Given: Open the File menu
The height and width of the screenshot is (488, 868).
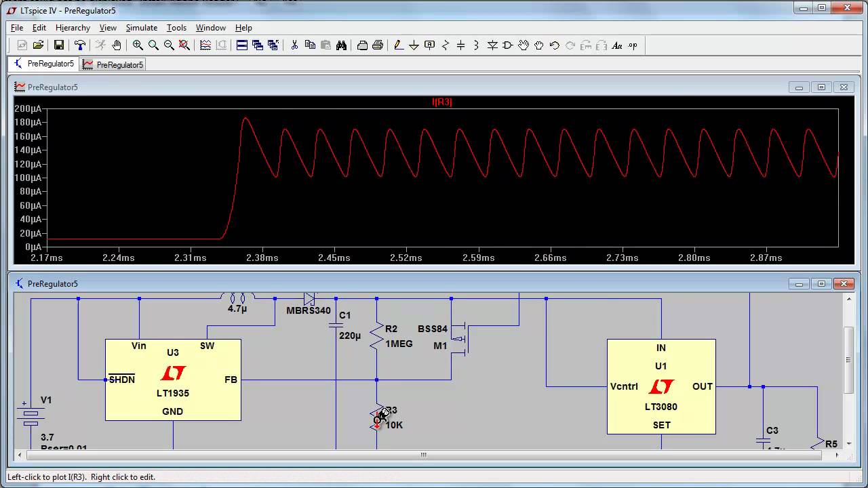Looking at the screenshot, I should click(x=17, y=28).
